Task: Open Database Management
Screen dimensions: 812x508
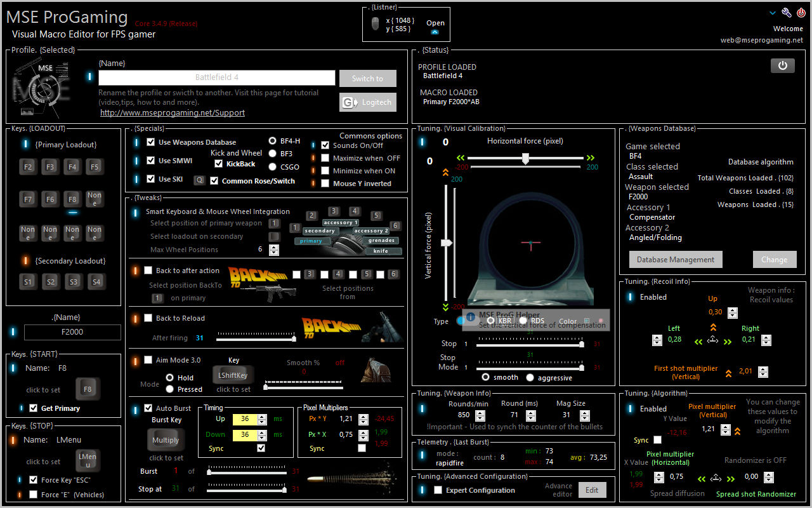Action: coord(676,259)
